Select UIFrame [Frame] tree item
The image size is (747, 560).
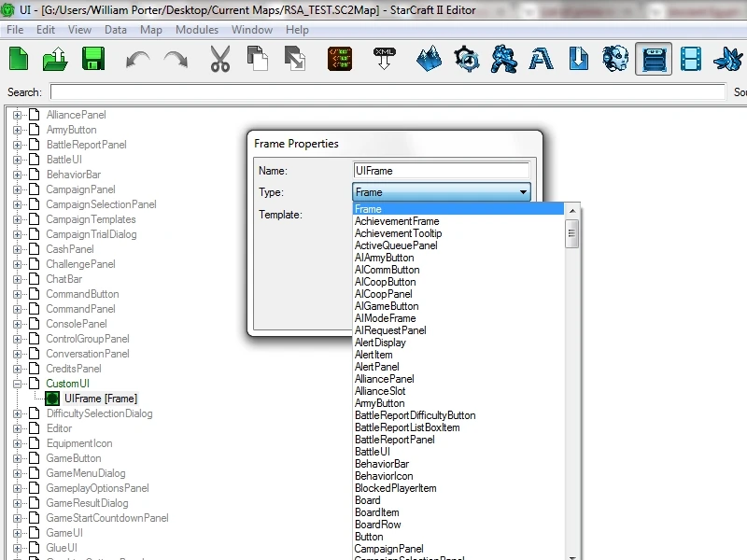click(101, 399)
